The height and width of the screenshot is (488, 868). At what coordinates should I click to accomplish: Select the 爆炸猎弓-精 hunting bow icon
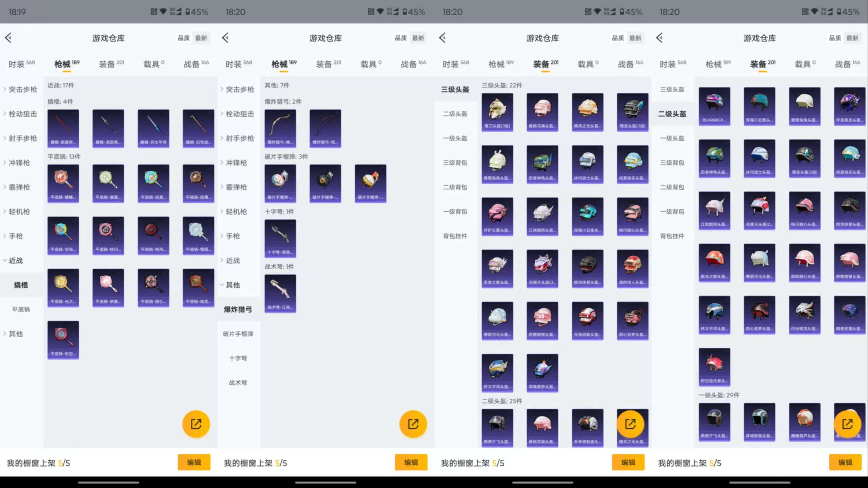[280, 129]
